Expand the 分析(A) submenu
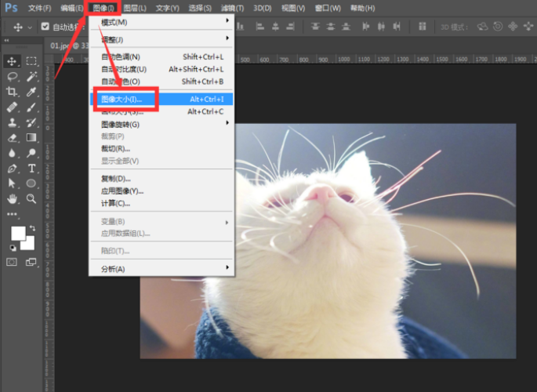Screen dimensions: 537x392 [161, 269]
